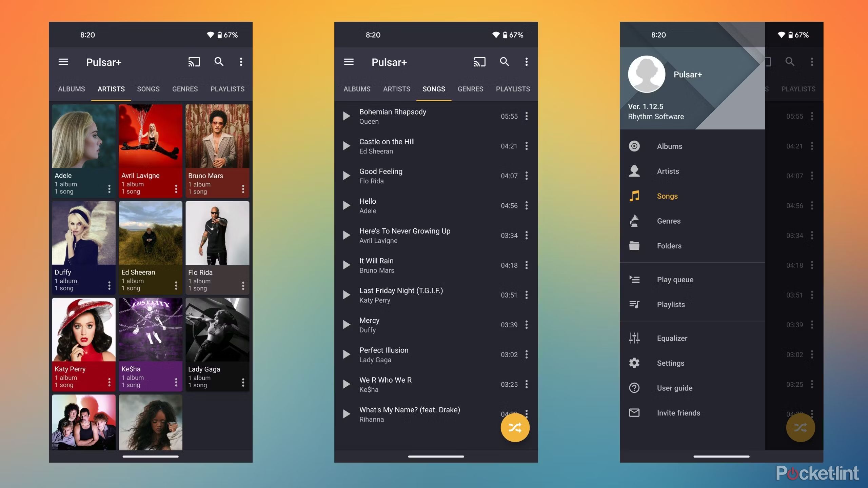Expand overflow menu for Hello by Adele
This screenshot has width=868, height=488.
tap(525, 205)
